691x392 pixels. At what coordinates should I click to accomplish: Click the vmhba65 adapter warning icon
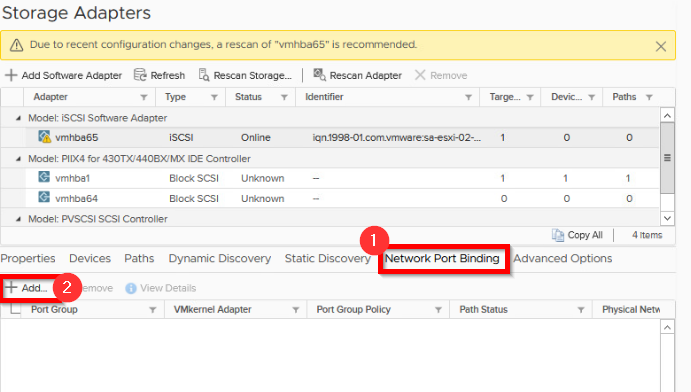coord(44,137)
